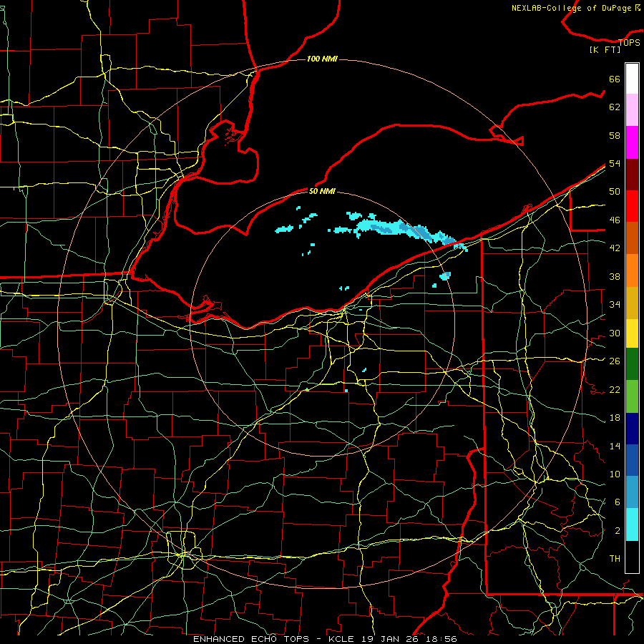Click the NEXLAB-College of DuPage label

tap(572, 8)
